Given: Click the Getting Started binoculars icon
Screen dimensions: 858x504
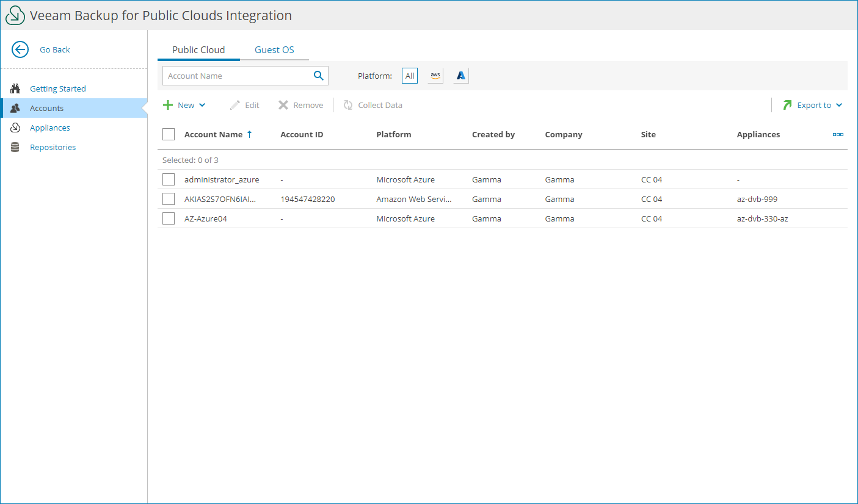Looking at the screenshot, I should pyautogui.click(x=15, y=88).
